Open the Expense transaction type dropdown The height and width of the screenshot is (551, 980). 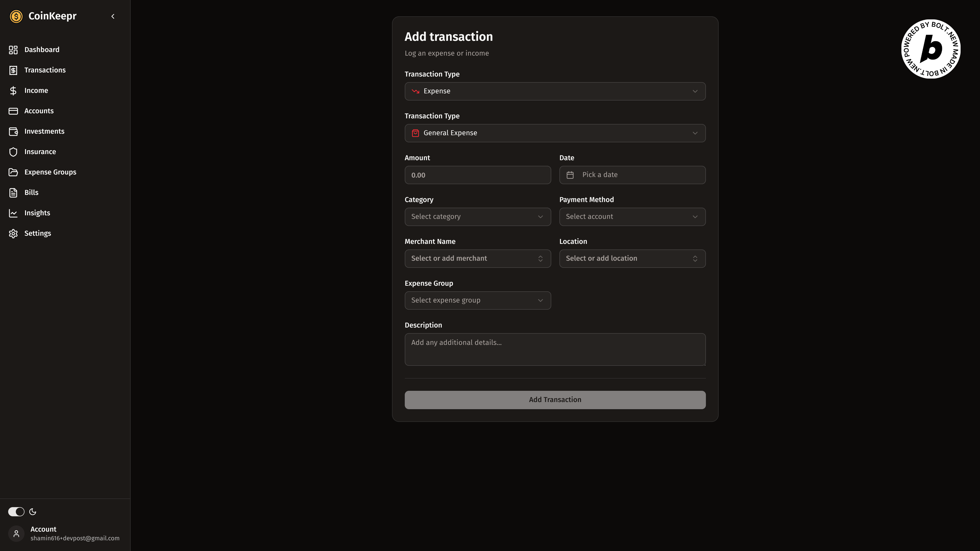pos(555,91)
